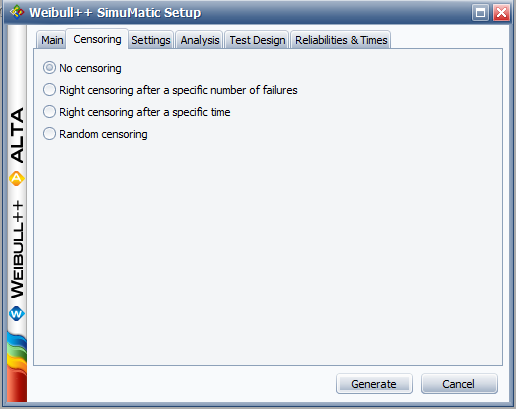Screen dimensions: 516x409
Task: Click the vertical WEIBULL++ sidebar text
Action: click(17, 249)
